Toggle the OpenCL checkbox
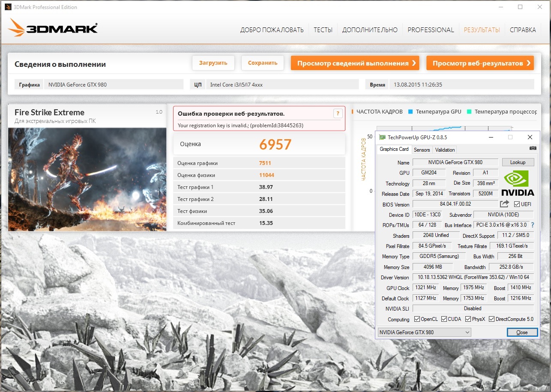Viewport: 551px width, 392px height. pos(417,319)
